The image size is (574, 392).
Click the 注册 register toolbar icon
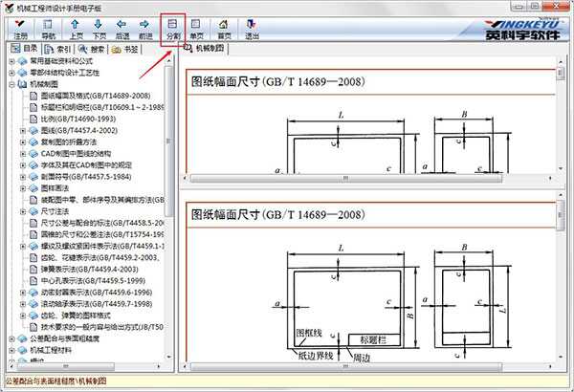pos(21,30)
